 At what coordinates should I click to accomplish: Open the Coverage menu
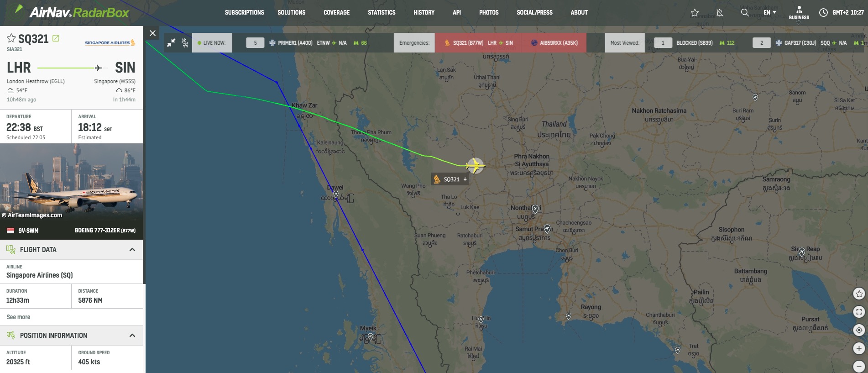[x=336, y=12]
